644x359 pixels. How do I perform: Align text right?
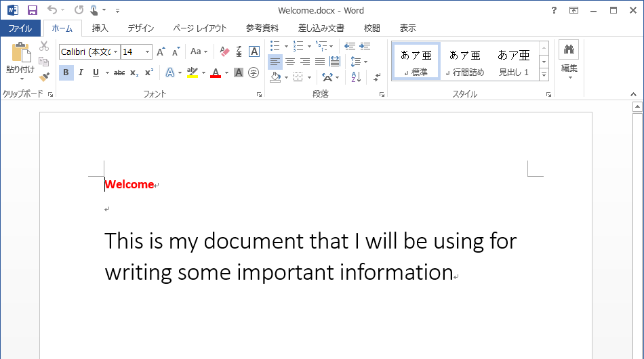(x=305, y=62)
